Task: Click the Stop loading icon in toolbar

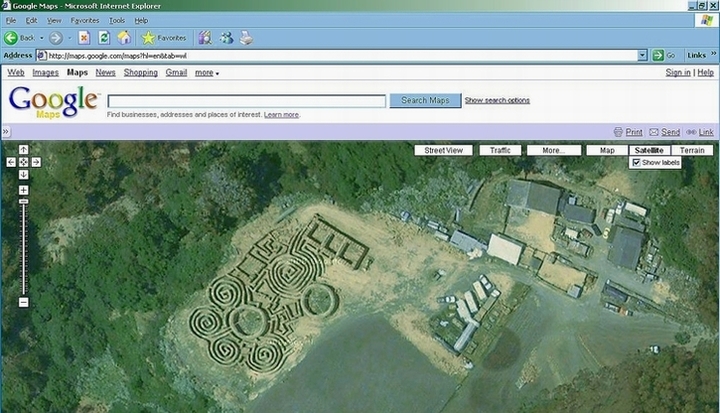Action: (85, 38)
